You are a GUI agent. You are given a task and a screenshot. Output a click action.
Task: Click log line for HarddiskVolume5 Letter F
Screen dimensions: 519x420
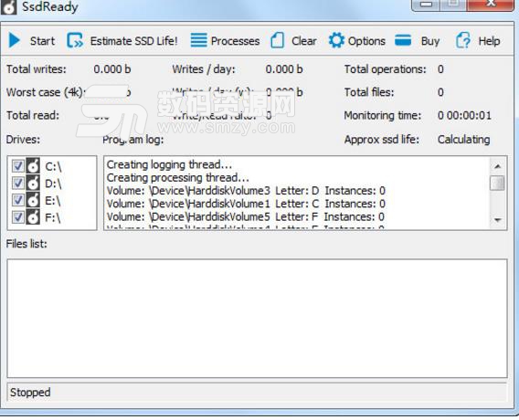pos(246,217)
